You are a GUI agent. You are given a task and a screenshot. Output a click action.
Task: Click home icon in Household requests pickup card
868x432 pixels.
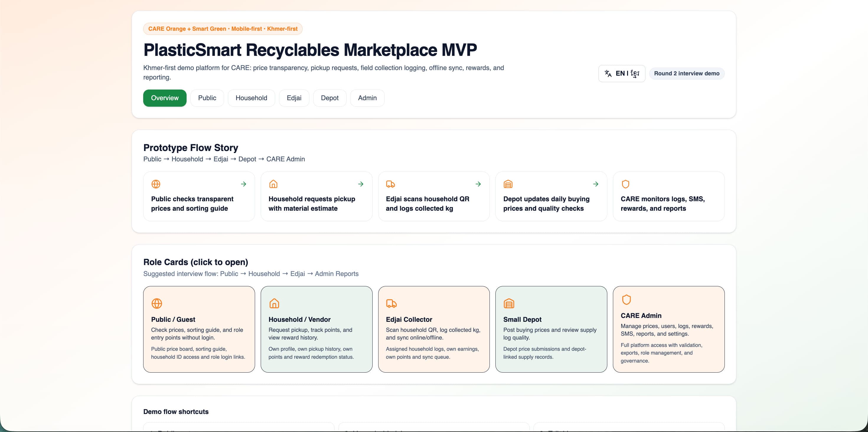coord(273,184)
